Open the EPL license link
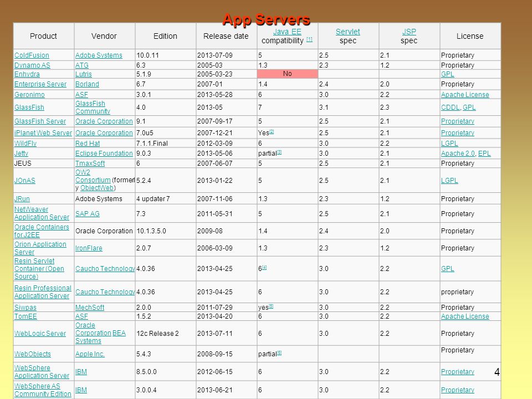The height and width of the screenshot is (399, 532). (484, 154)
